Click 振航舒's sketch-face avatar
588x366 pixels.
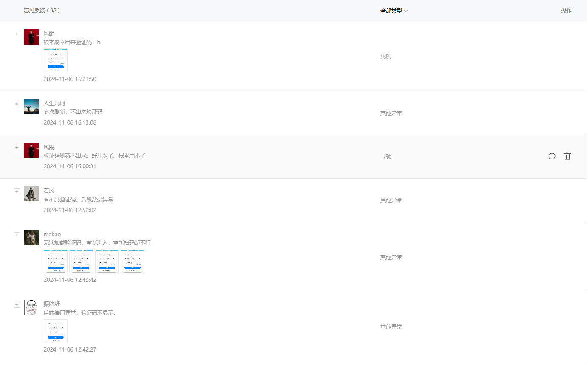[31, 307]
